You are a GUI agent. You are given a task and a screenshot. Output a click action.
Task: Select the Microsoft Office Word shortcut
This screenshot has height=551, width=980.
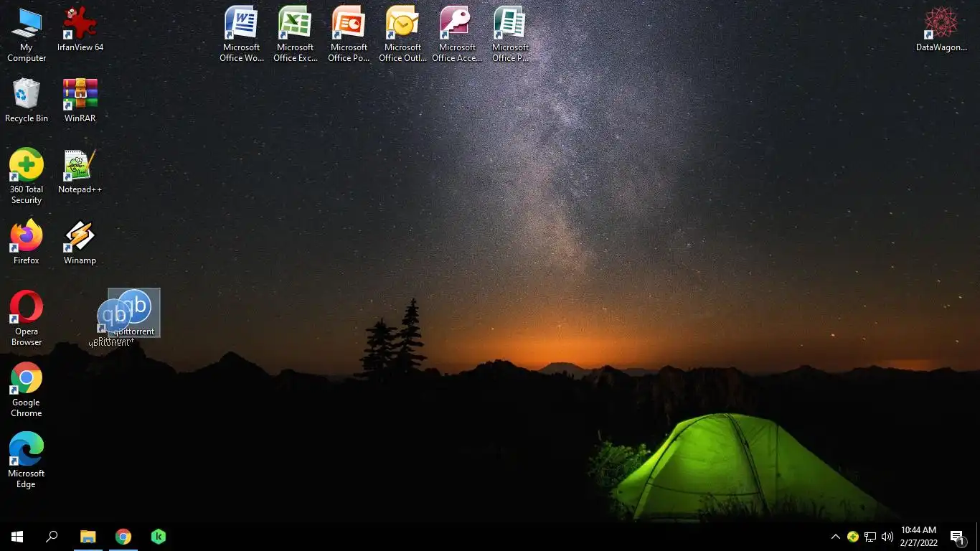[x=242, y=34]
